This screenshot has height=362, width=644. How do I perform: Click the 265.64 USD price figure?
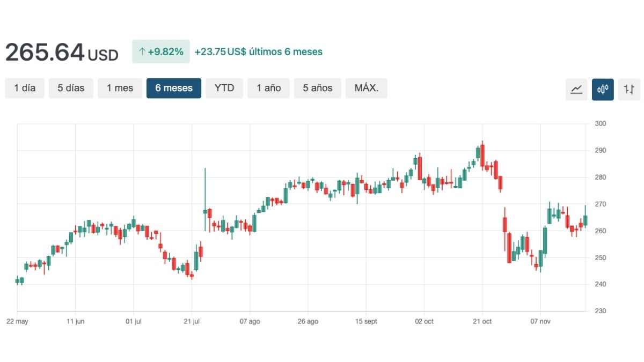click(61, 53)
